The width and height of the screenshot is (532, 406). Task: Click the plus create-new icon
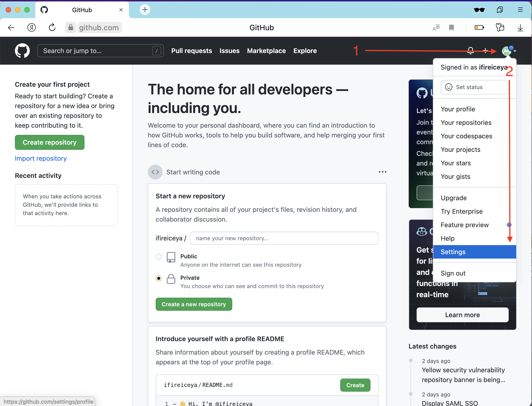click(485, 51)
